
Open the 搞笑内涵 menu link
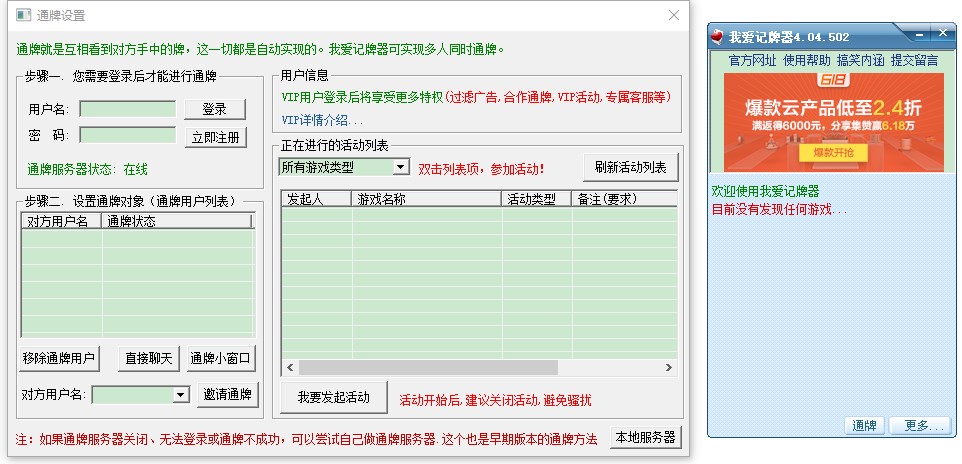860,60
